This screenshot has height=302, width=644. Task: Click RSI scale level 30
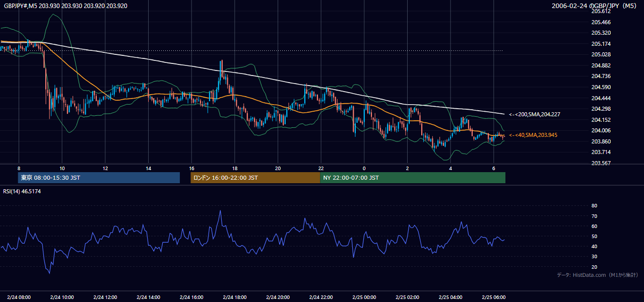click(594, 257)
